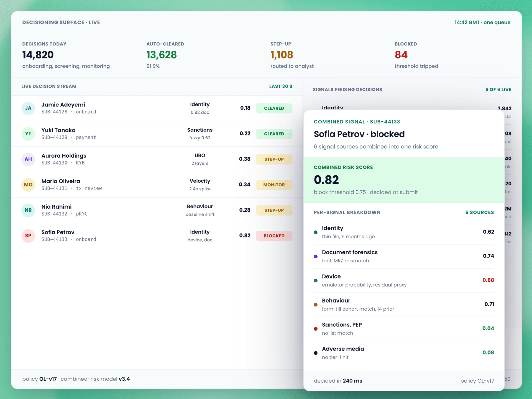Click the Blocked 84 summary stat
Screen dimensions: 532x399
(x=416, y=55)
